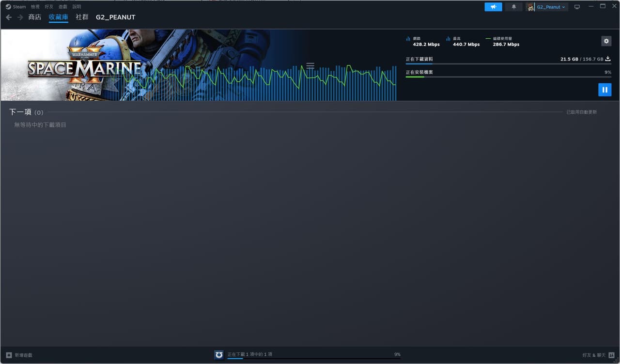The width and height of the screenshot is (620, 364).
Task: Click the 正在下載資料 progress bar
Action: coord(509,64)
